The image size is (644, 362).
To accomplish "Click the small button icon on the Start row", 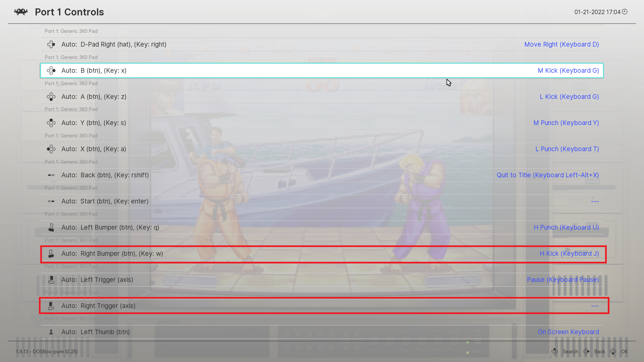I will (x=51, y=201).
